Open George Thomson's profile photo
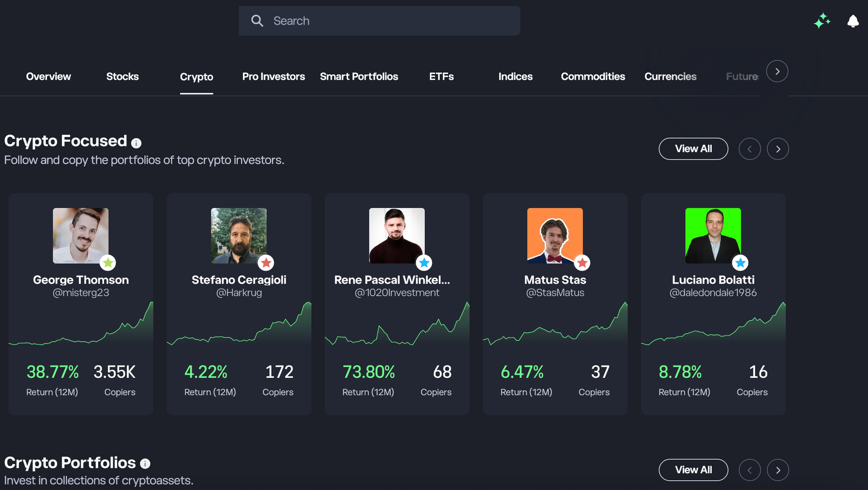 click(x=81, y=236)
